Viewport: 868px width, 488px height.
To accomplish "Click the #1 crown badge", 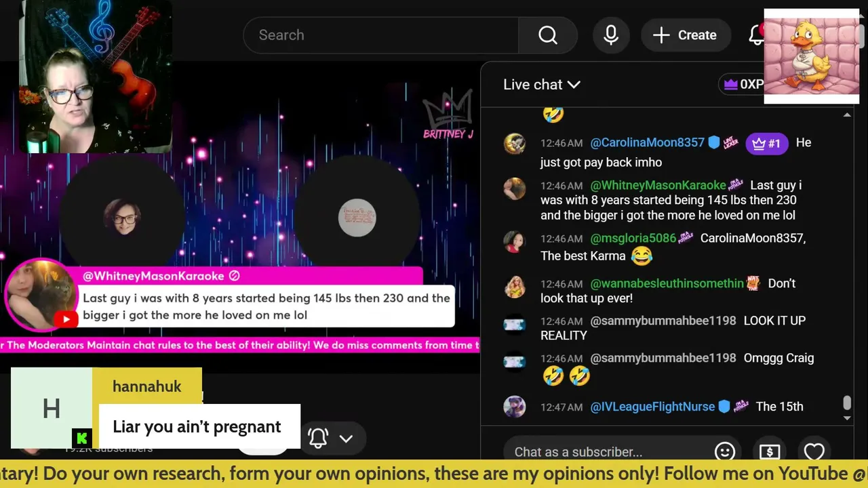I will [x=766, y=143].
